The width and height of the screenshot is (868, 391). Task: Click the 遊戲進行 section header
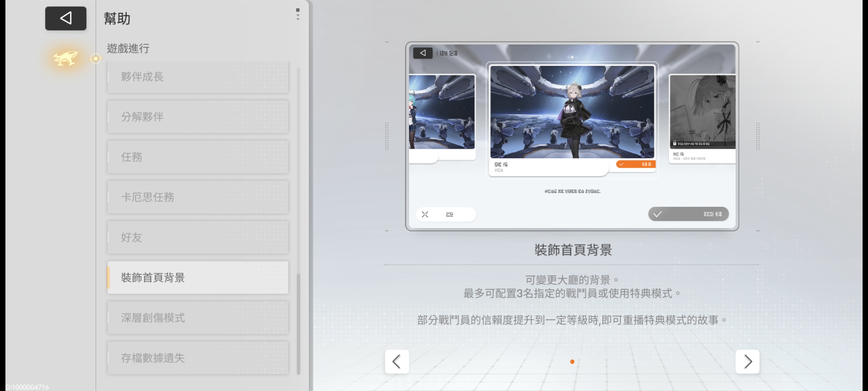click(128, 49)
